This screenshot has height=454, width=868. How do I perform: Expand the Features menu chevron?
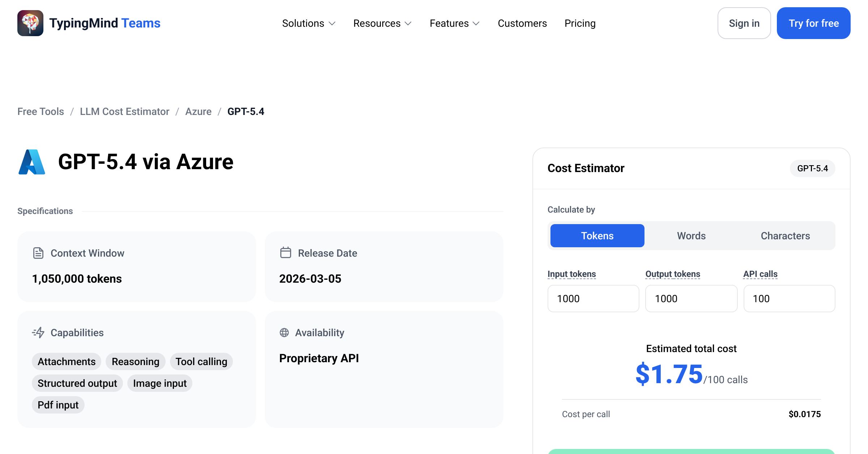coord(476,23)
